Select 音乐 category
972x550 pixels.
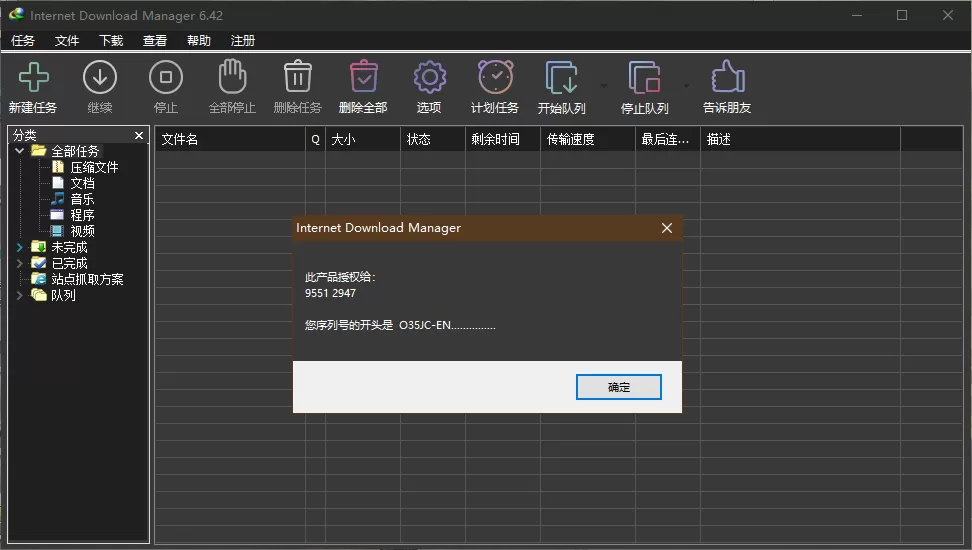pyautogui.click(x=82, y=199)
